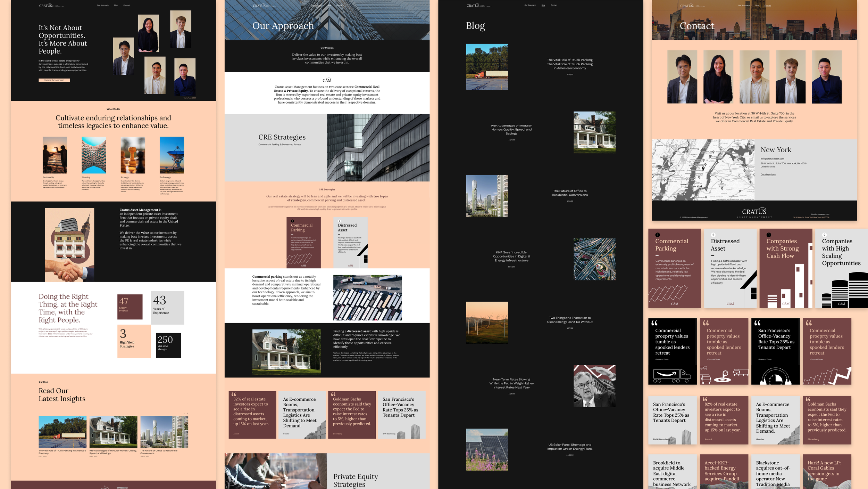
Task: Select the Distressed Asset strategy card
Action: coord(350,242)
